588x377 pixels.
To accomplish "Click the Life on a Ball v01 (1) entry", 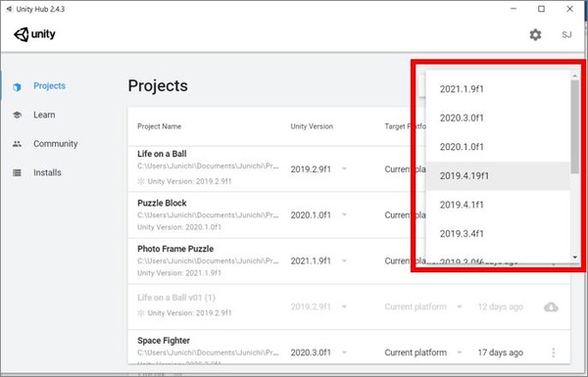I will click(x=176, y=298).
